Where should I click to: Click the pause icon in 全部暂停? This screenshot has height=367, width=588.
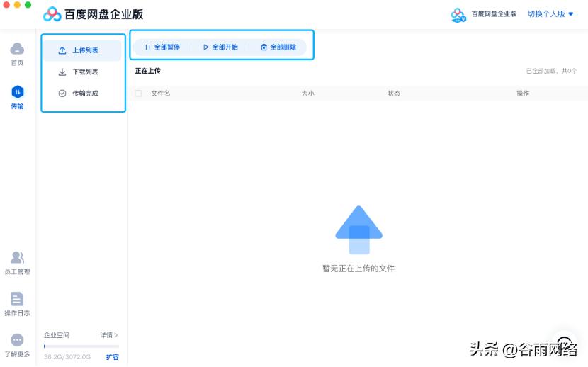pyautogui.click(x=147, y=47)
